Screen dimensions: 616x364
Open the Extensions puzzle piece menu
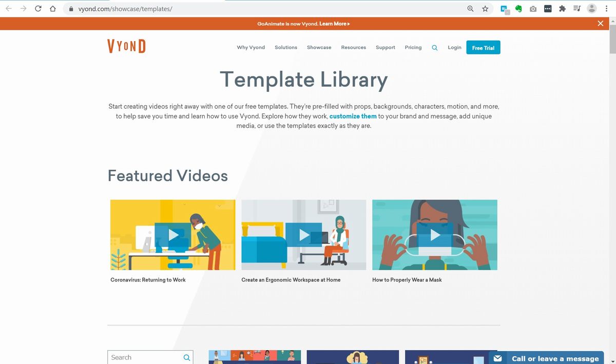(562, 9)
